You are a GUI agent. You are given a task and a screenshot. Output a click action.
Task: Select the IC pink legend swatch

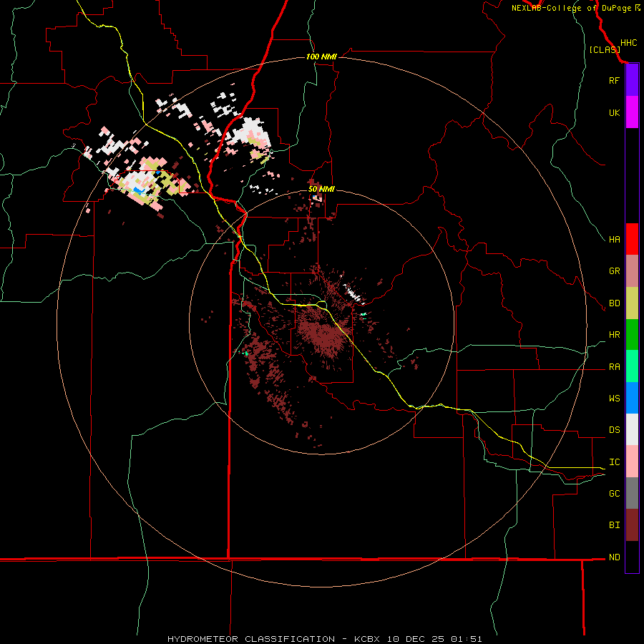click(x=632, y=462)
